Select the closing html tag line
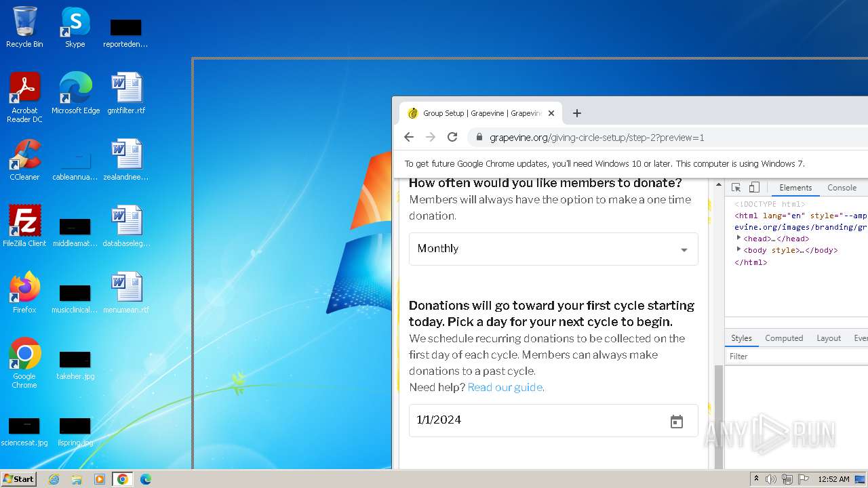 pyautogui.click(x=751, y=262)
